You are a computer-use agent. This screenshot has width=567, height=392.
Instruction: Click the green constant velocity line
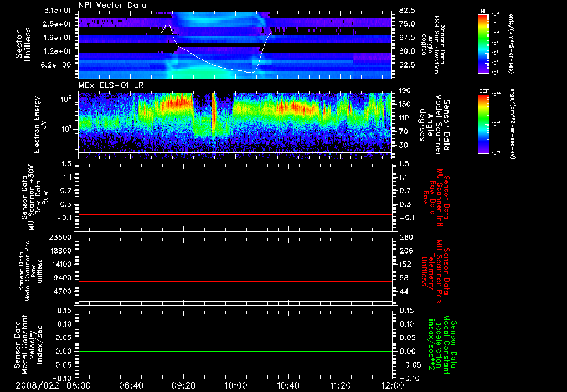point(235,352)
